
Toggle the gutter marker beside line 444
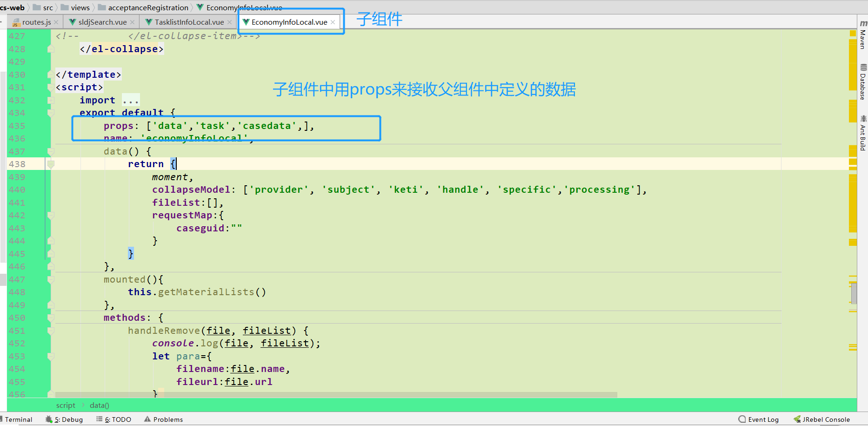[51, 241]
